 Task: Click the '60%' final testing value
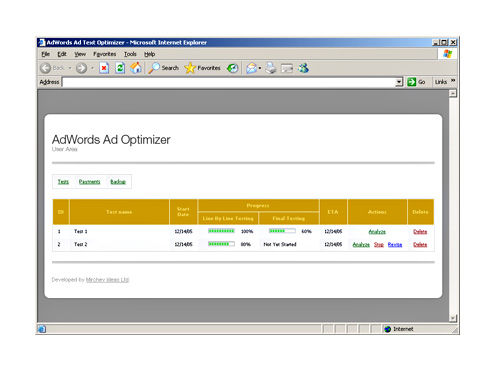[307, 231]
